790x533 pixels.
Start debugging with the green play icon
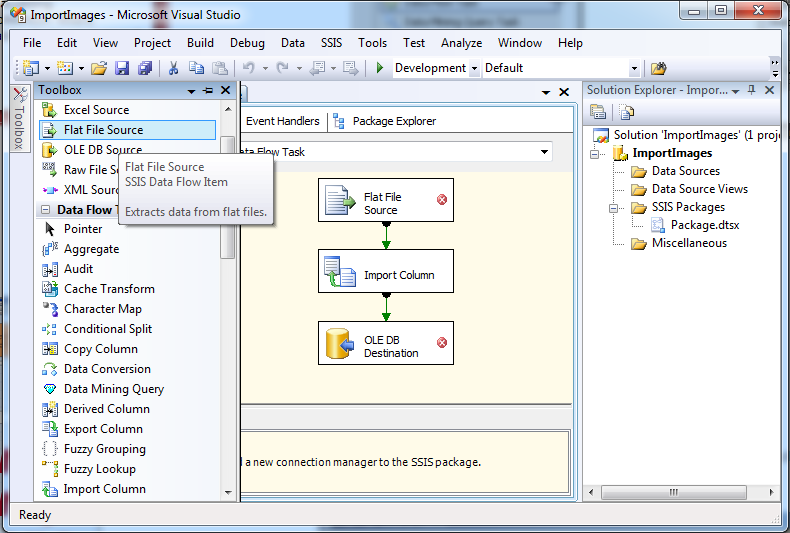click(380, 68)
